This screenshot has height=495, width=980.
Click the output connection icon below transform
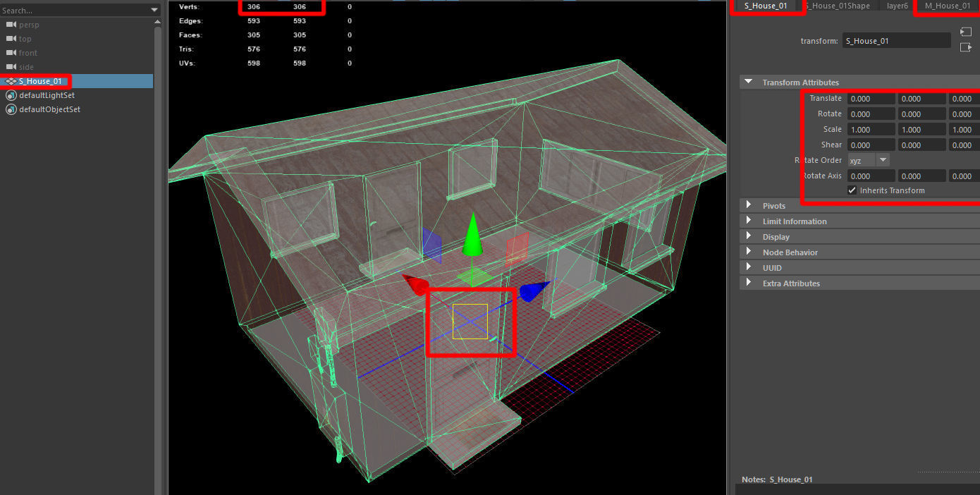click(x=966, y=47)
